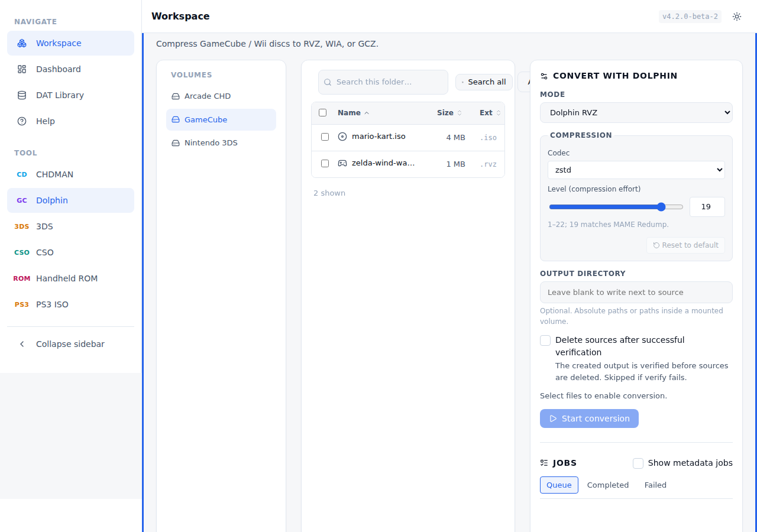Image resolution: width=757 pixels, height=532 pixels.
Task: Click the Output Directory path field
Action: click(x=636, y=293)
